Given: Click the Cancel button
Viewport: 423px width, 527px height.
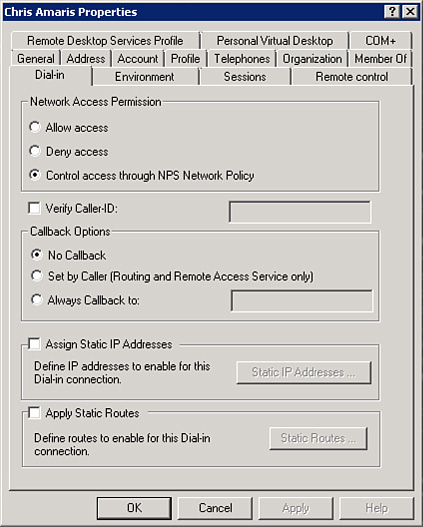Looking at the screenshot, I should pos(215,508).
